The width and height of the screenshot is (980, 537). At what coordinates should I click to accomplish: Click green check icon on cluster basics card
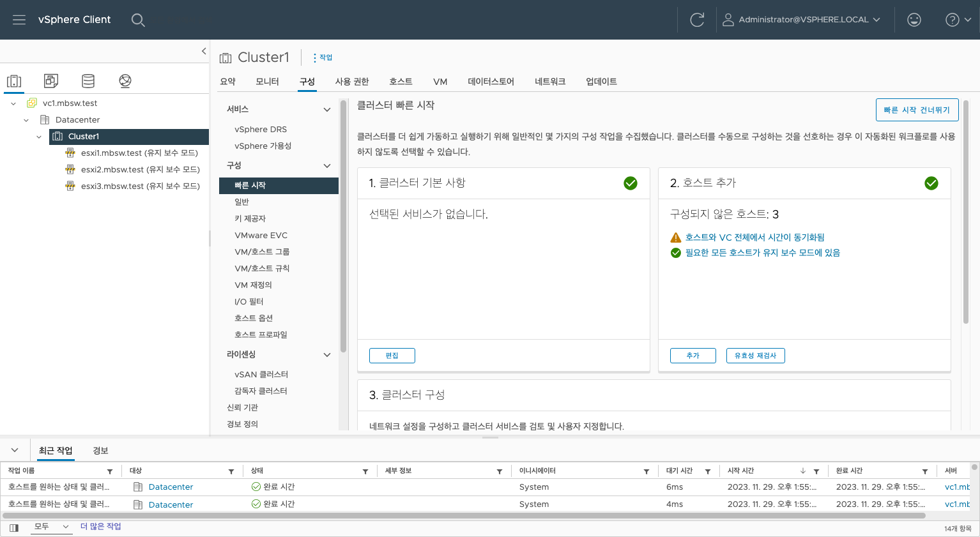(x=631, y=183)
